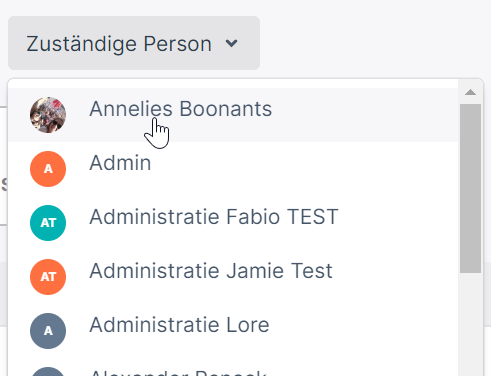Click the orange AT avatar for Jamie
491x376 pixels.
click(48, 277)
